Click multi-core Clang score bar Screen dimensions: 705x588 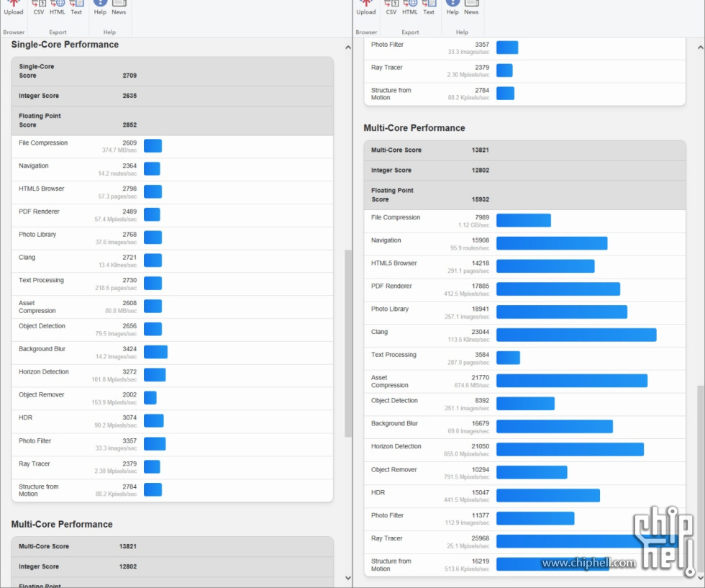click(576, 335)
